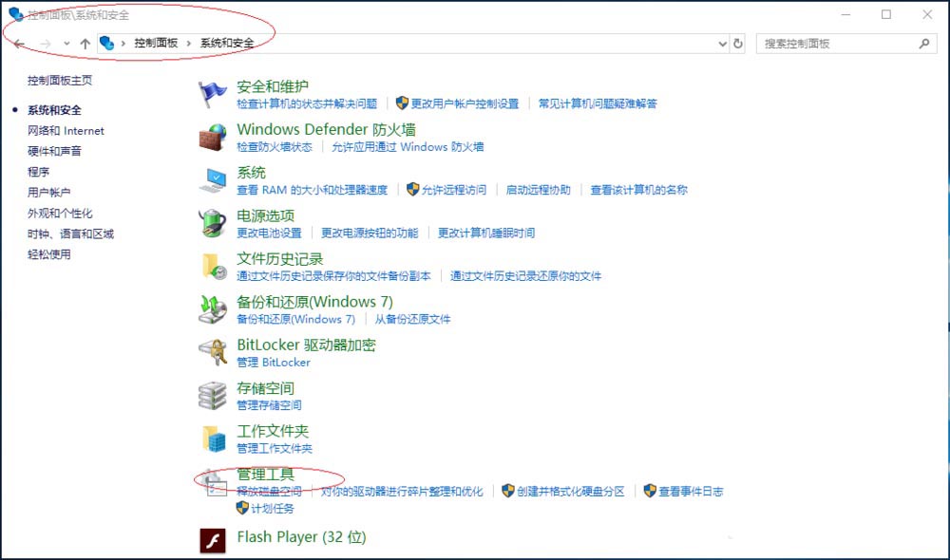Open the recent locations dropdown arrow

[x=66, y=44]
